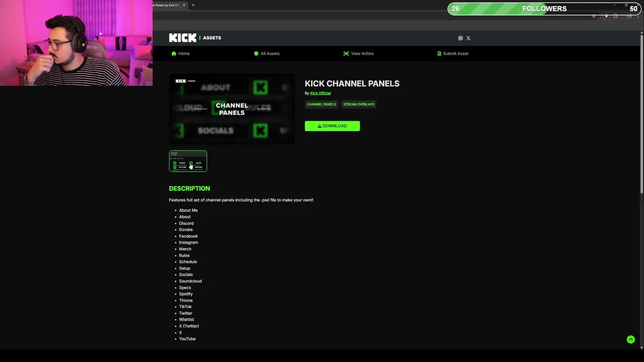Click the 'About Me' list item
Viewport: 644px width, 362px height.
188,210
